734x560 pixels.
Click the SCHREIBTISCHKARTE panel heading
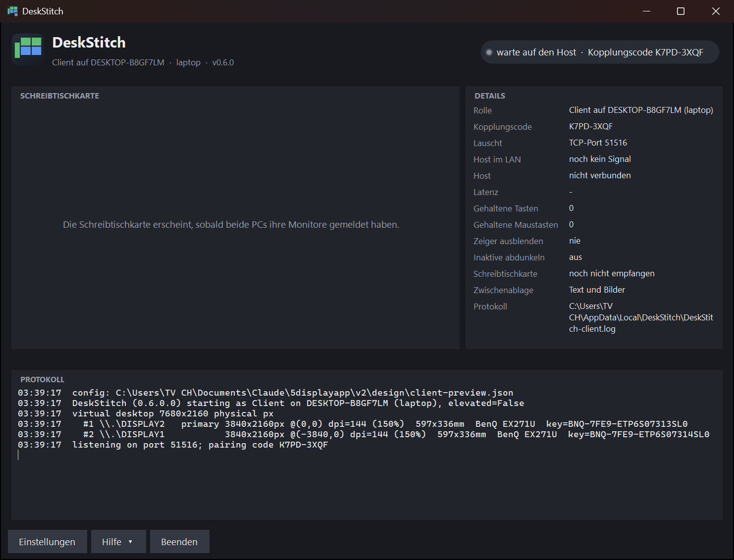point(59,96)
